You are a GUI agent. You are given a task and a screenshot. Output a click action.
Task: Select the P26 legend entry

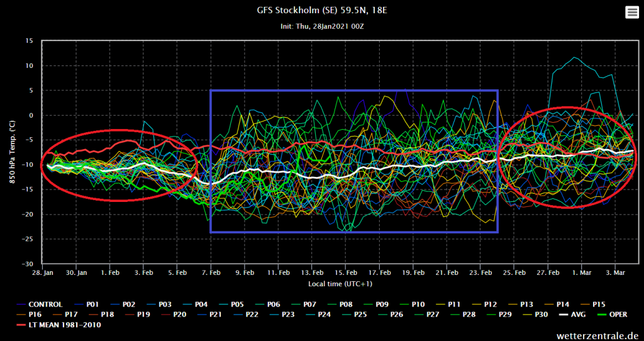(x=391, y=315)
